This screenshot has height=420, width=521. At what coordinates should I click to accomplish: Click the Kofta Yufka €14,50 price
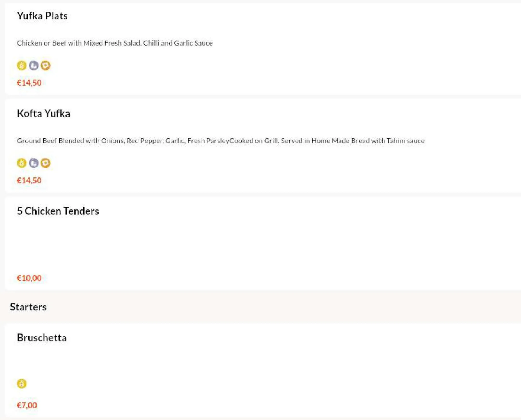pyautogui.click(x=29, y=180)
